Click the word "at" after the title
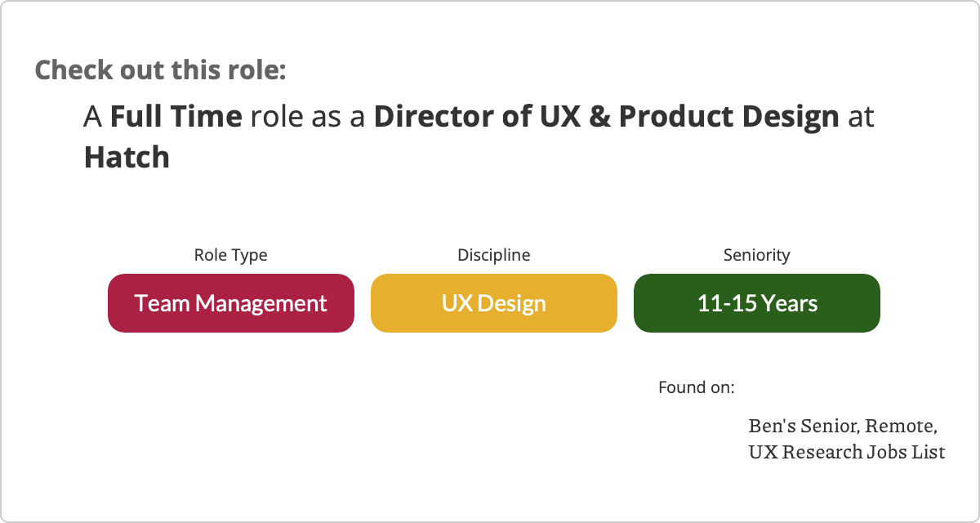 pyautogui.click(x=861, y=117)
